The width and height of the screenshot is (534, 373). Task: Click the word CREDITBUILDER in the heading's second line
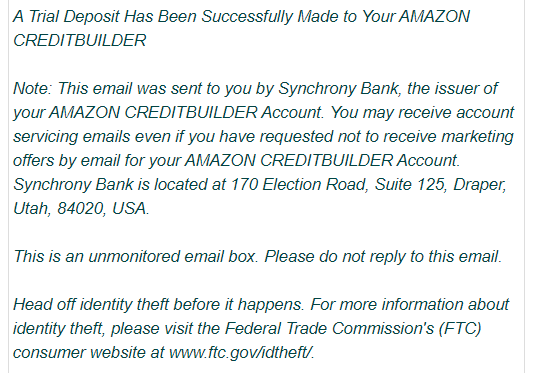80,41
